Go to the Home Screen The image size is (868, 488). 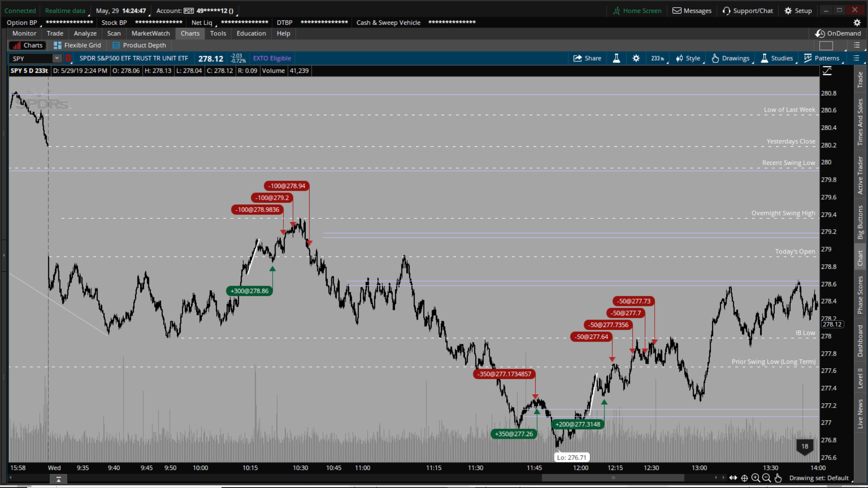[637, 11]
